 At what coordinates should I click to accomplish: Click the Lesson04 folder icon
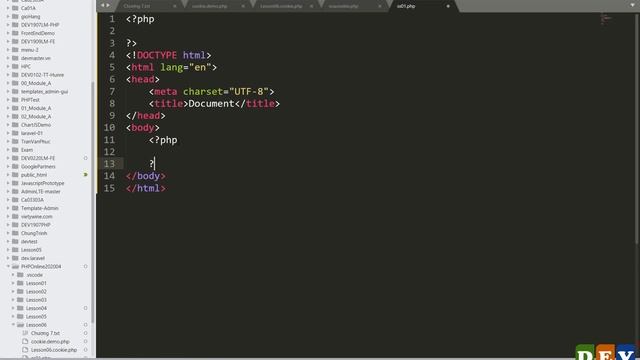point(20,308)
